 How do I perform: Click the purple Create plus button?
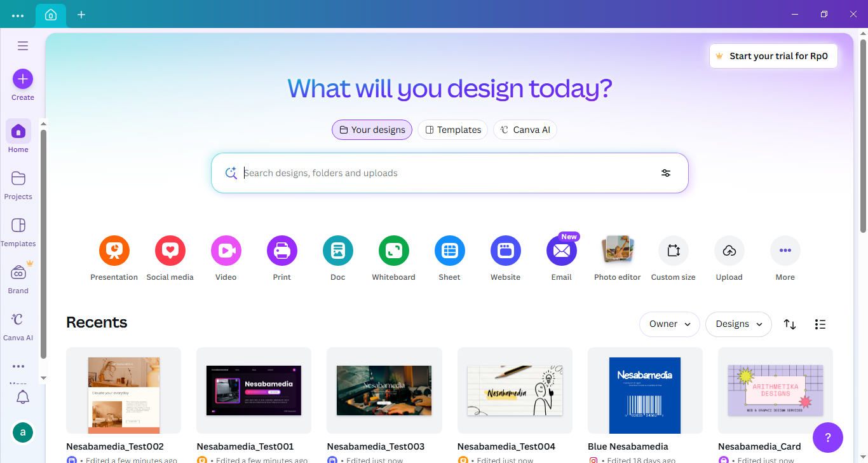[x=23, y=79]
